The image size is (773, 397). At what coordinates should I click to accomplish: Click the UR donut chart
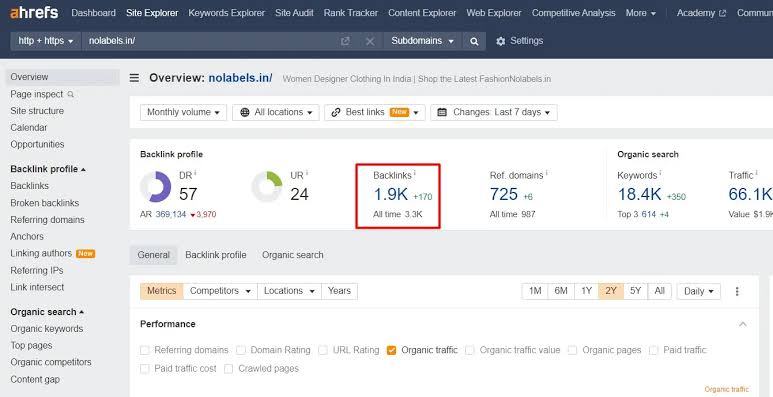pos(267,187)
